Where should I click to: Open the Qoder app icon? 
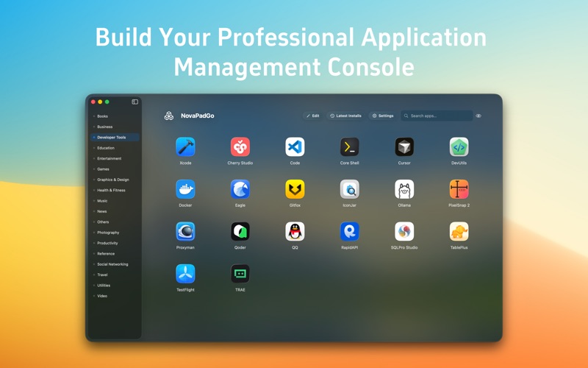coord(240,231)
